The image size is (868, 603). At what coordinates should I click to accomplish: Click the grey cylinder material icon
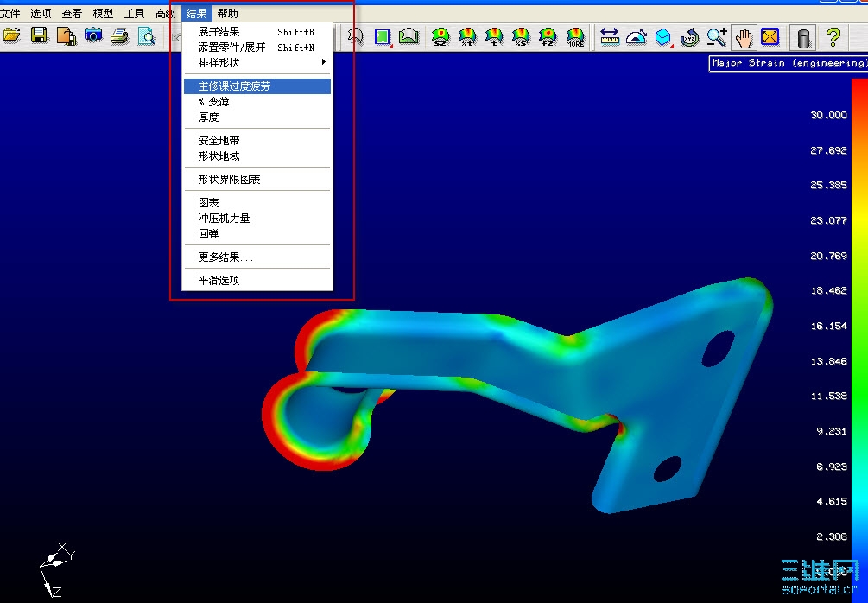[x=803, y=38]
